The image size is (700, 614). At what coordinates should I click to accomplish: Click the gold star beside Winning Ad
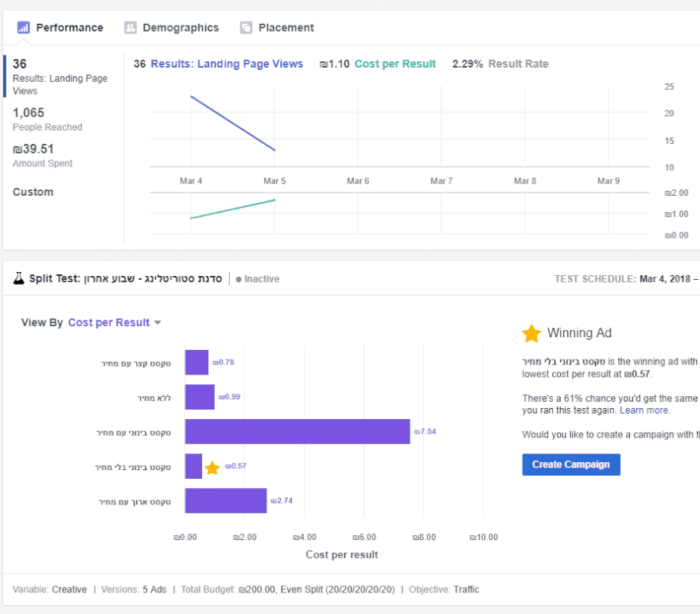pos(531,333)
